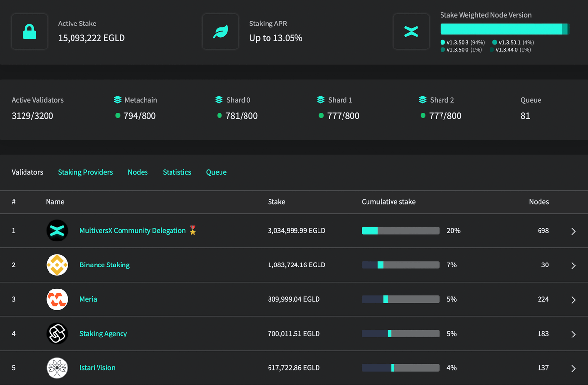Click the Metachain layers icon
Viewport: 588px width, 385px height.
tap(117, 100)
